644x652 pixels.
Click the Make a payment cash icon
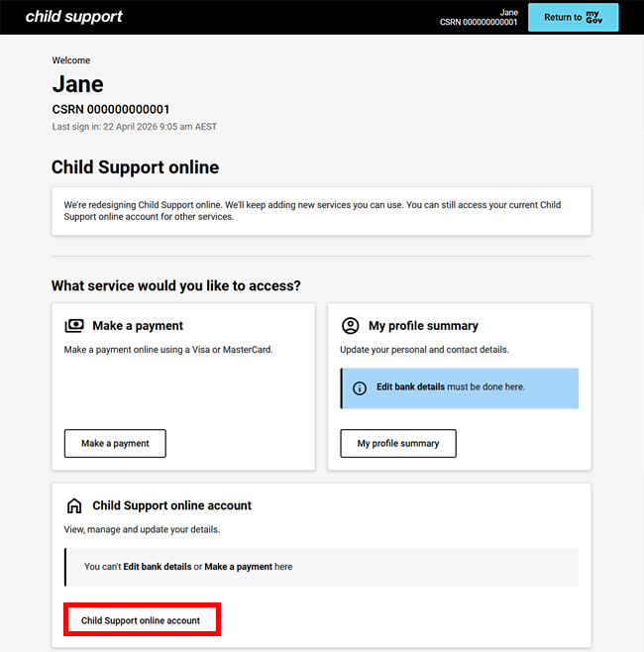74,326
